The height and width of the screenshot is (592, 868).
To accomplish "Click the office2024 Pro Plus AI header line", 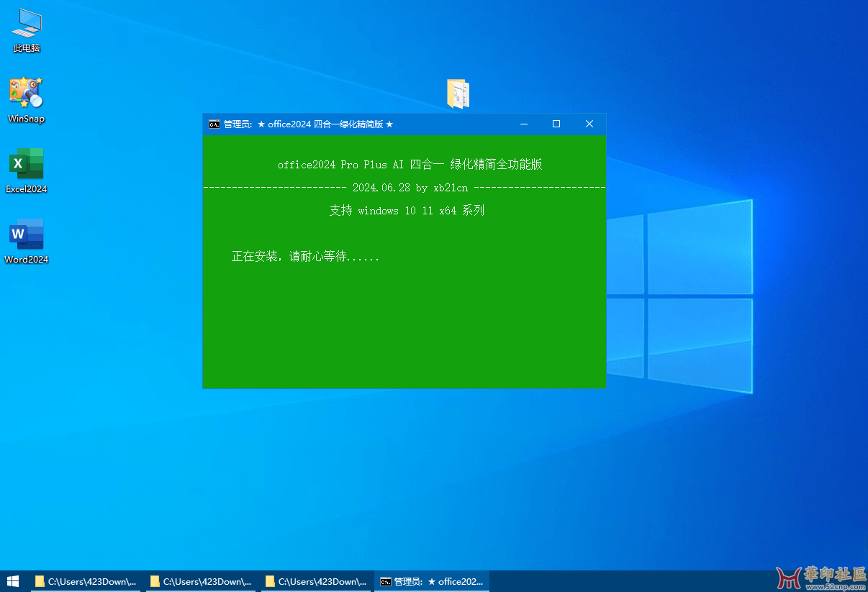I will 410,165.
